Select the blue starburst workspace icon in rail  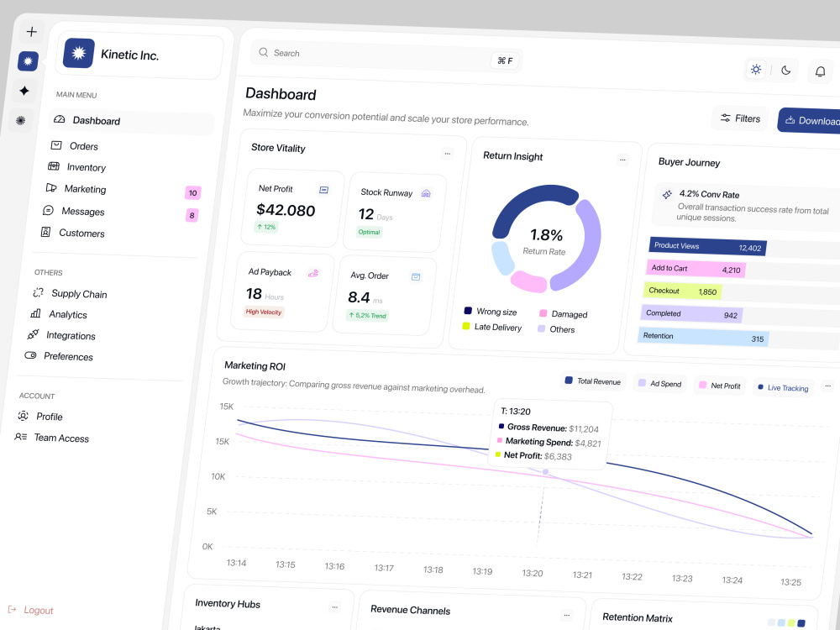28,61
